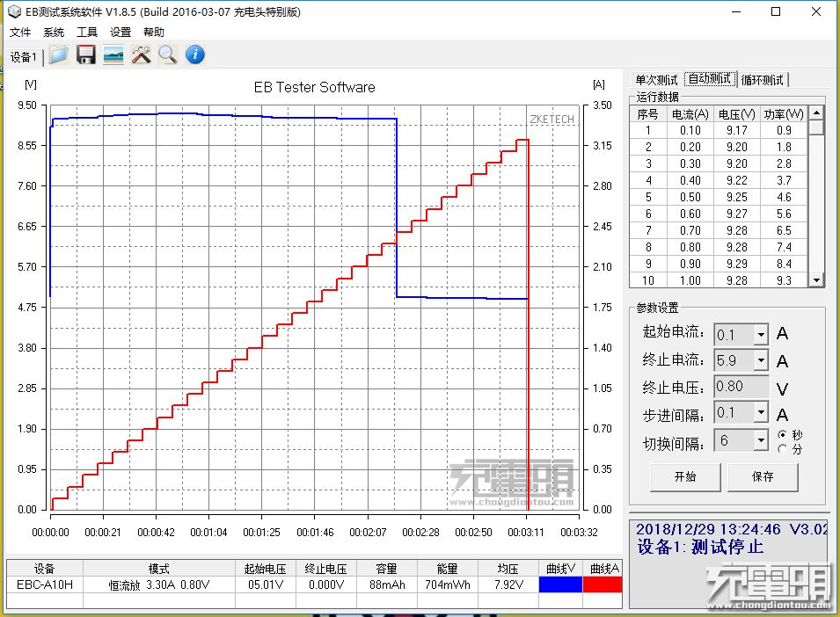This screenshot has width=840, height=617.
Task: Click the 704mWh energy cell
Action: click(x=448, y=584)
